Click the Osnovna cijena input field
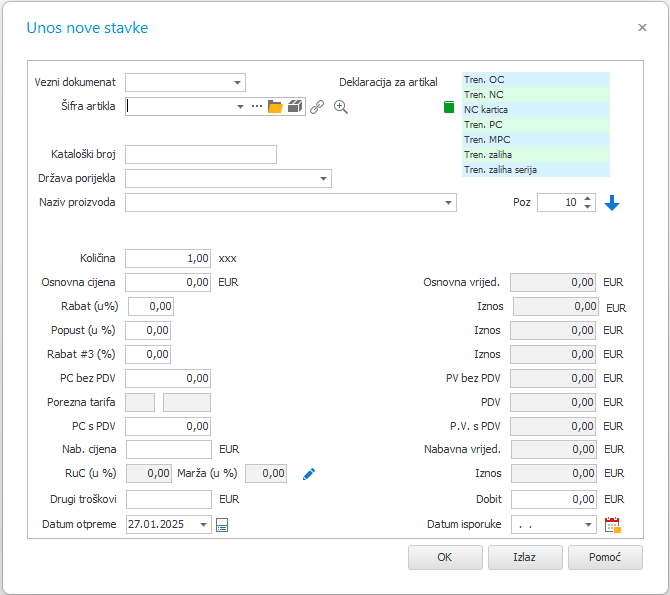The image size is (670, 595). (168, 283)
